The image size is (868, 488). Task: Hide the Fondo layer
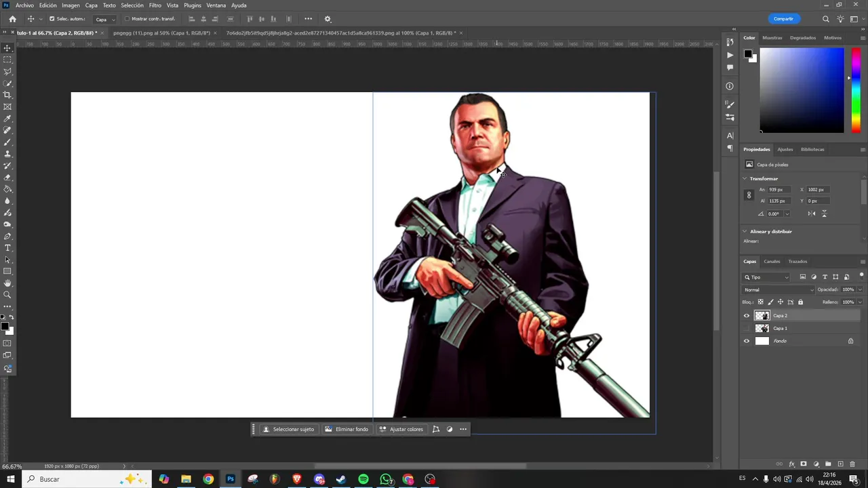(747, 341)
